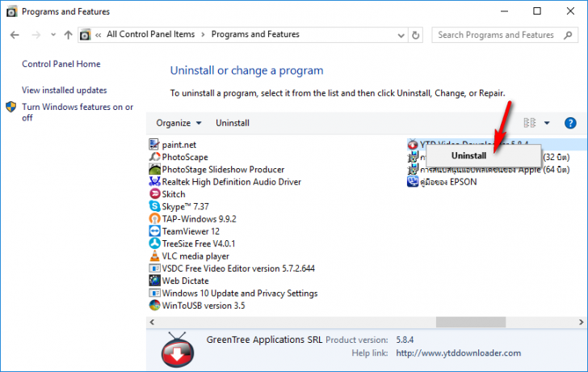
Task: Click the Skitch program icon
Action: (154, 194)
